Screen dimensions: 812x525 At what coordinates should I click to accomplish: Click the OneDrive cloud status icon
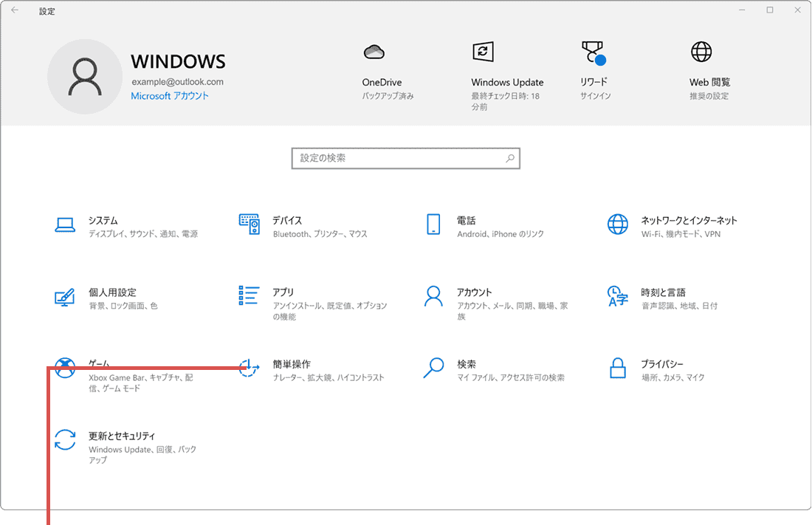click(374, 52)
